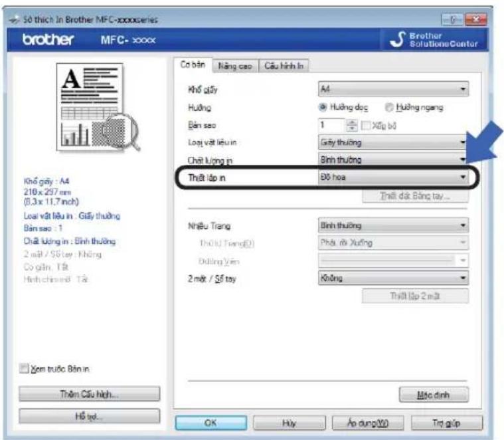Viewport: 504px width, 440px height.
Task: Open the Chất lượng in dropdown
Action: [x=393, y=160]
